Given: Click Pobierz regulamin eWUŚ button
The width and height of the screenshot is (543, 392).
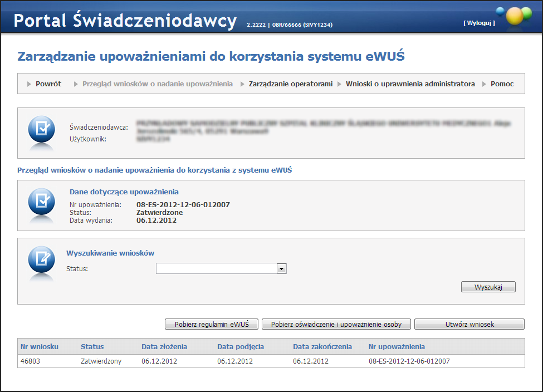Looking at the screenshot, I should pos(211,324).
